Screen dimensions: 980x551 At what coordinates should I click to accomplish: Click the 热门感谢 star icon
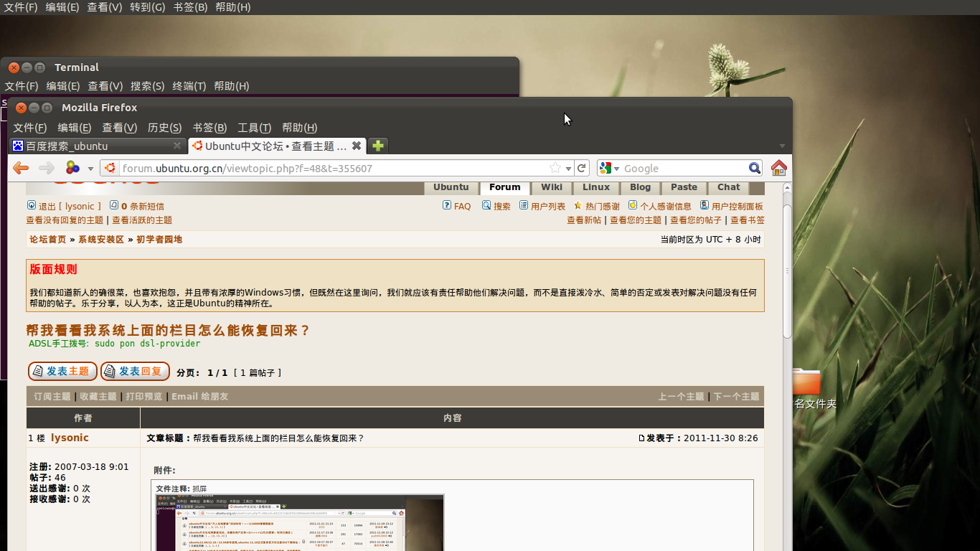[x=578, y=205]
